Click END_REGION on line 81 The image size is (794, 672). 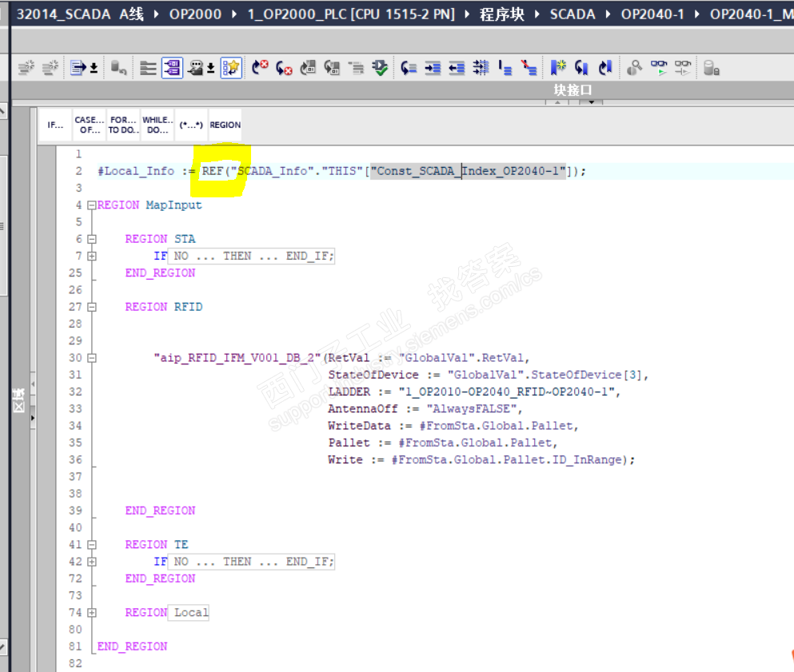pyautogui.click(x=132, y=646)
